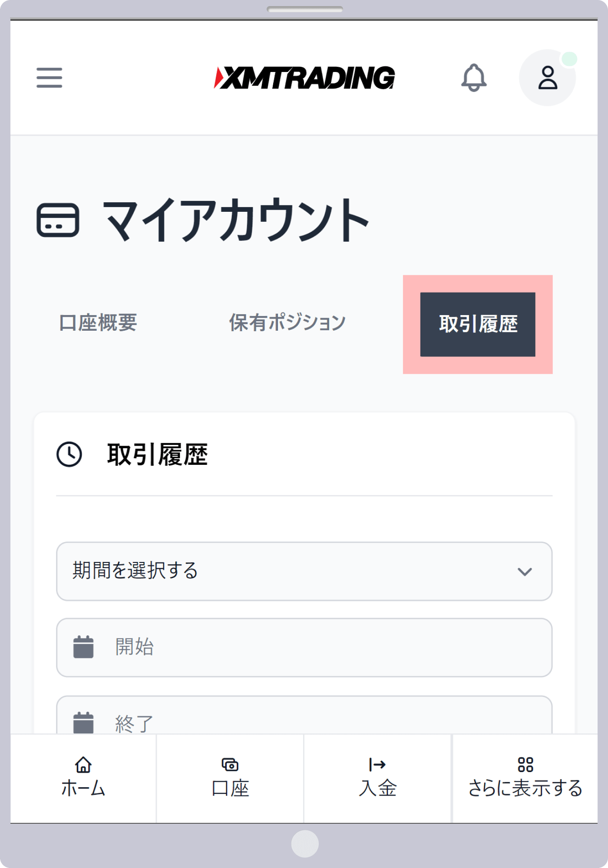
Task: Select the highlighted 取引履歴 tab
Action: tap(478, 324)
